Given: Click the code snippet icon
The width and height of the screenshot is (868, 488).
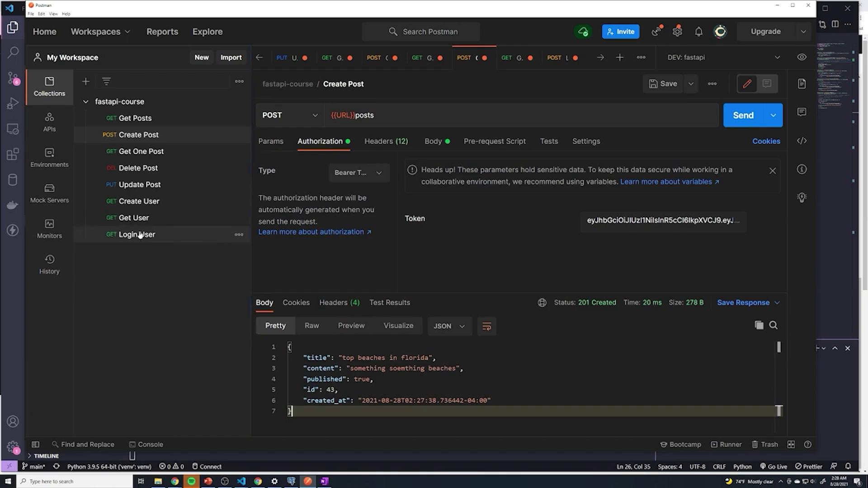Looking at the screenshot, I should [x=802, y=141].
